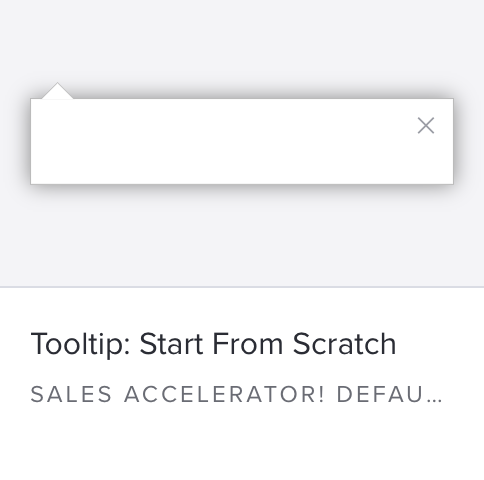This screenshot has height=480, width=484.
Task: Click the tooltip's upward pointer arrow
Action: click(57, 91)
